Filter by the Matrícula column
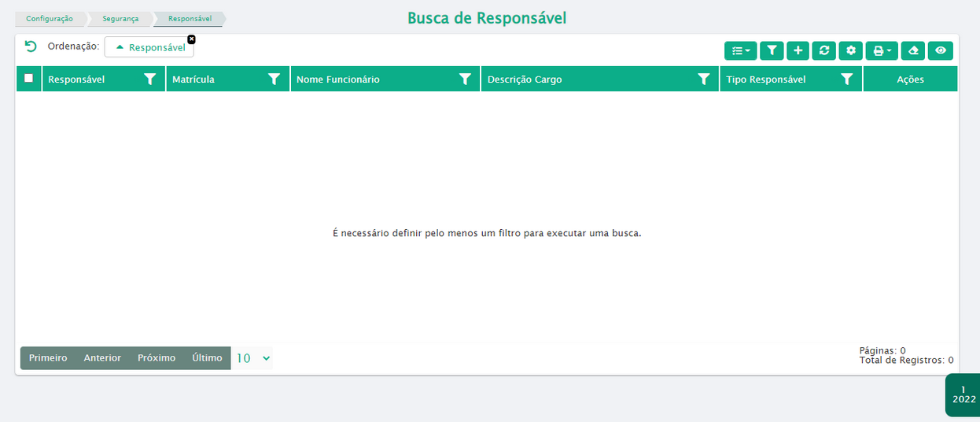Viewport: 980px width, 422px height. pyautogui.click(x=274, y=79)
